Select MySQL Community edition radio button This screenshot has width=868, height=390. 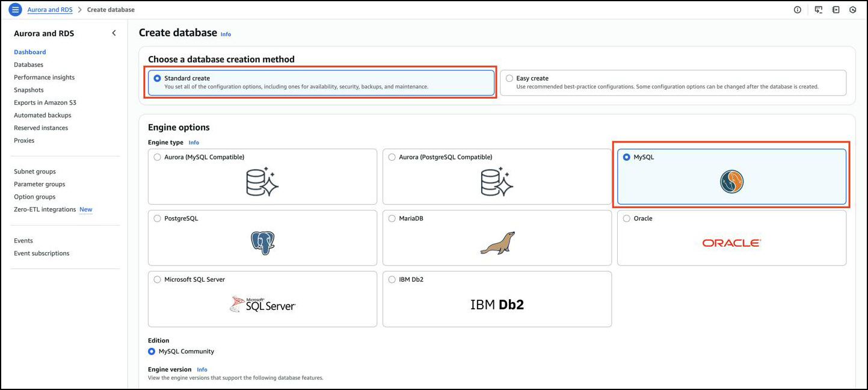[x=152, y=351]
